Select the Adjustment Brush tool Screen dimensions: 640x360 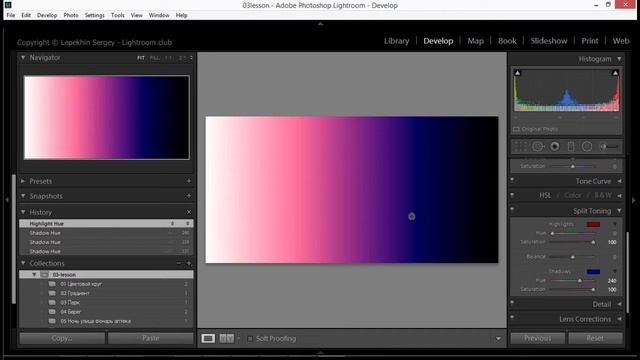(x=609, y=147)
